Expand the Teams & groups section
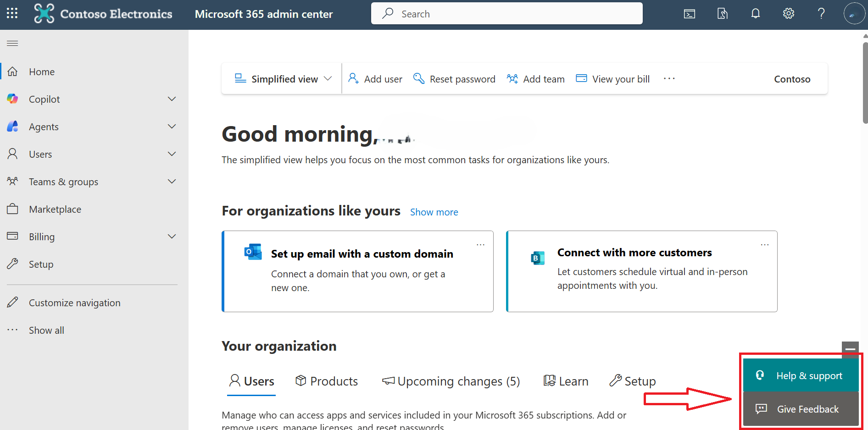 click(172, 182)
